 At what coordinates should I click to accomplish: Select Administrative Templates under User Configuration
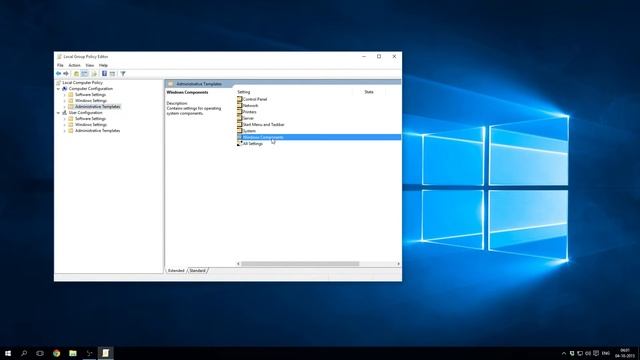(x=98, y=131)
